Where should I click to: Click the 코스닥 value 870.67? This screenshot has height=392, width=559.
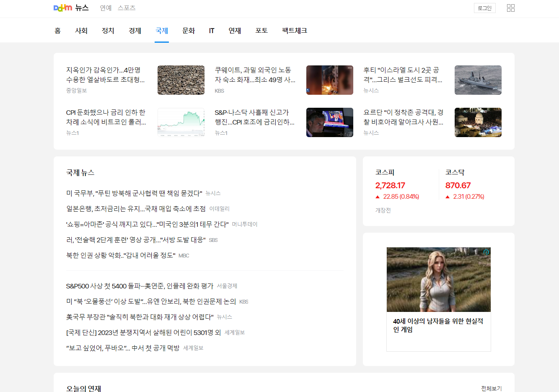pyautogui.click(x=458, y=185)
